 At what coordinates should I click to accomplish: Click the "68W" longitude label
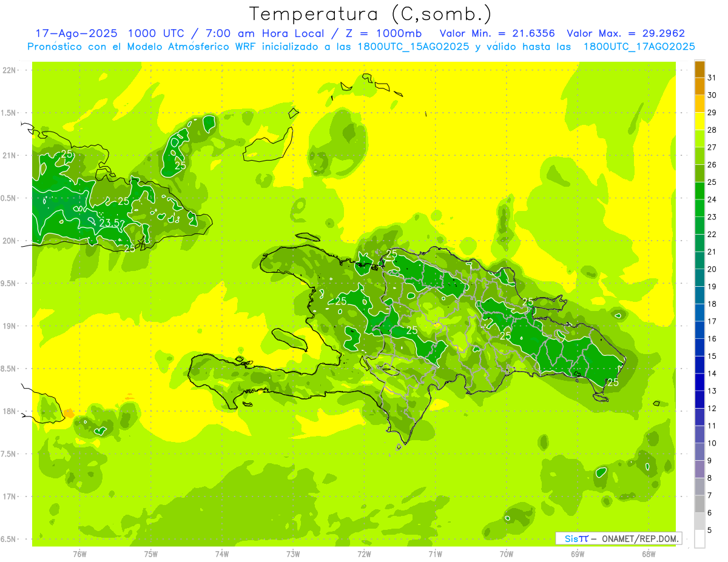649,554
